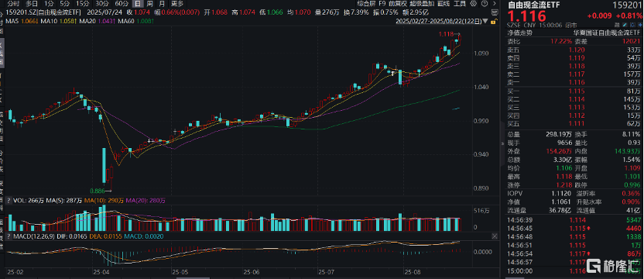644x279 pixels.
Task: Select the 5分 five-minute period
Action: pyautogui.click(x=64, y=4)
